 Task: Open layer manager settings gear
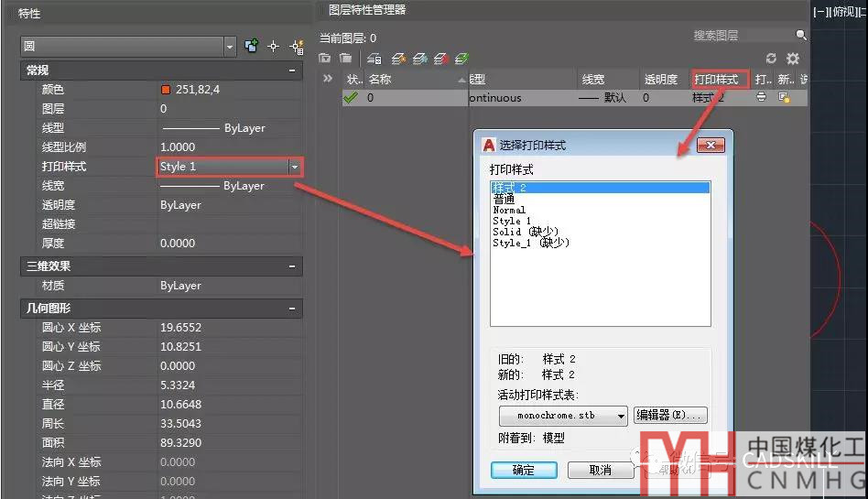point(793,59)
